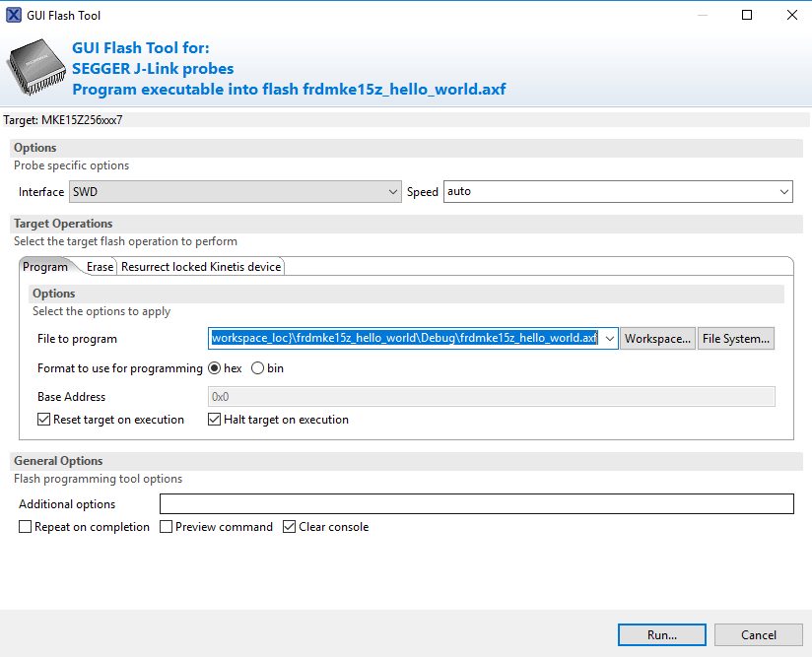This screenshot has height=657, width=812.
Task: Check the Preview command option
Action: [x=166, y=527]
